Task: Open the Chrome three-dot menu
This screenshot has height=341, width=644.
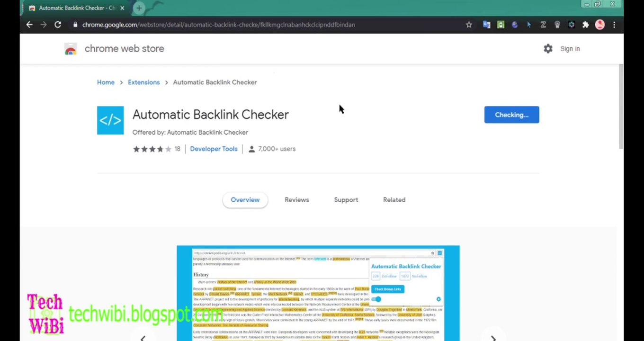Action: 614,25
